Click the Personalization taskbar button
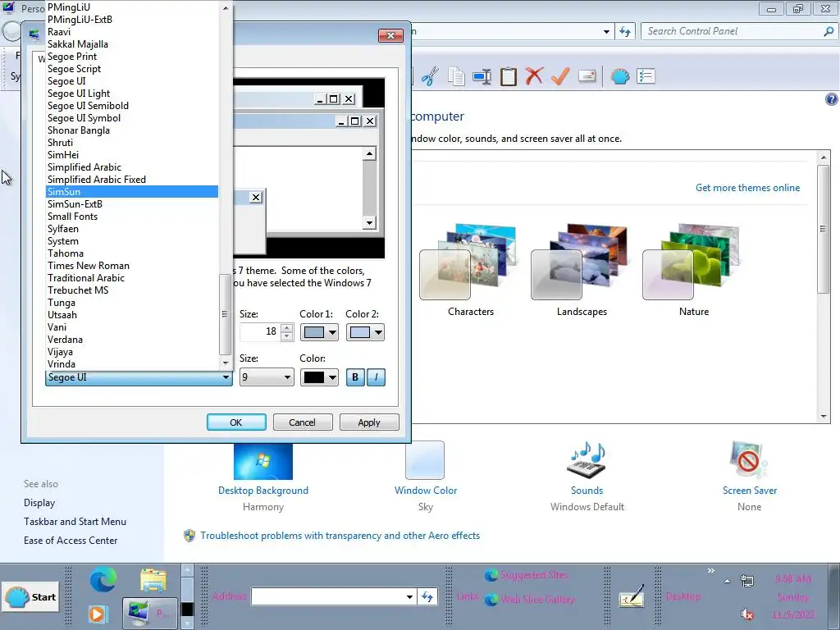Screen dimensions: 840x630 point(150,614)
